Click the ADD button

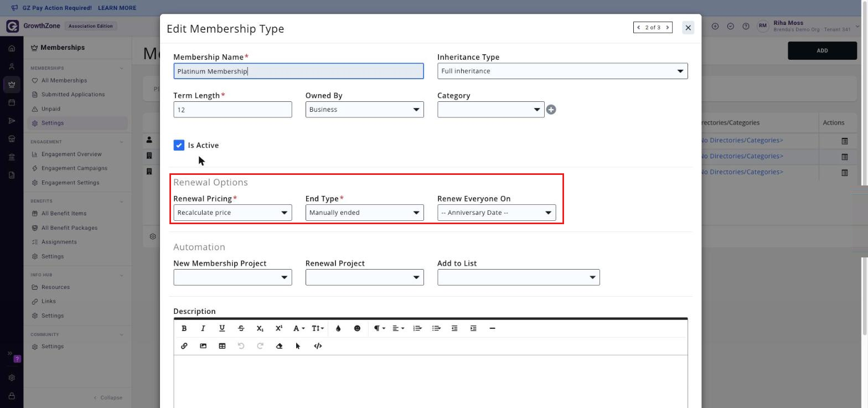click(822, 50)
